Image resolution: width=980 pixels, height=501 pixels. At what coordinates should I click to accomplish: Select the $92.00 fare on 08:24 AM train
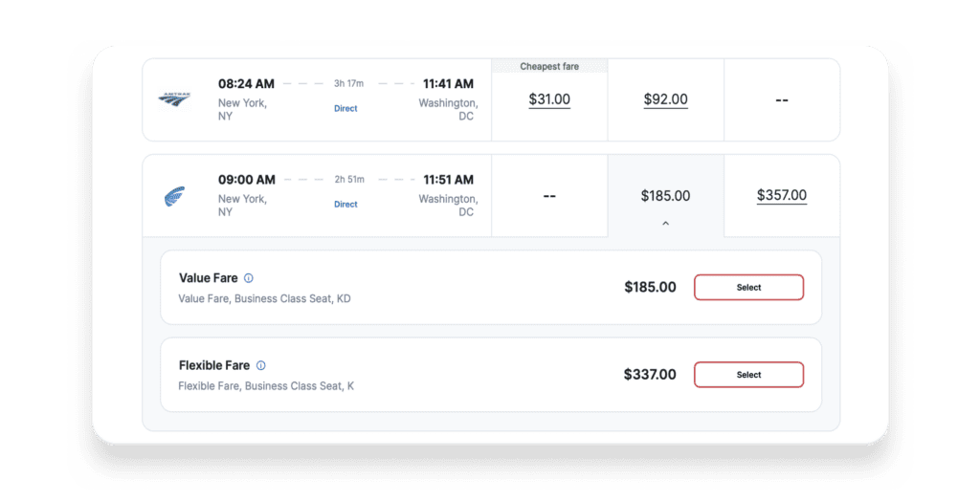point(666,99)
